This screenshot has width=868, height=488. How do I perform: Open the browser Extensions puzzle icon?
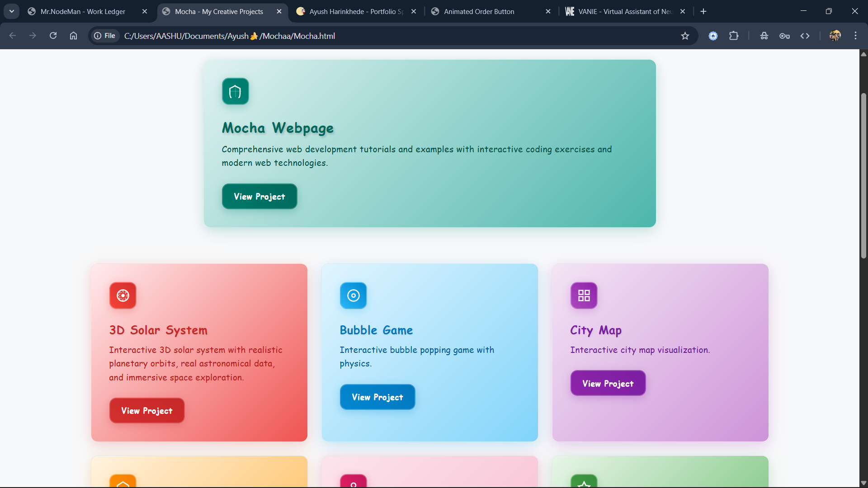point(734,36)
